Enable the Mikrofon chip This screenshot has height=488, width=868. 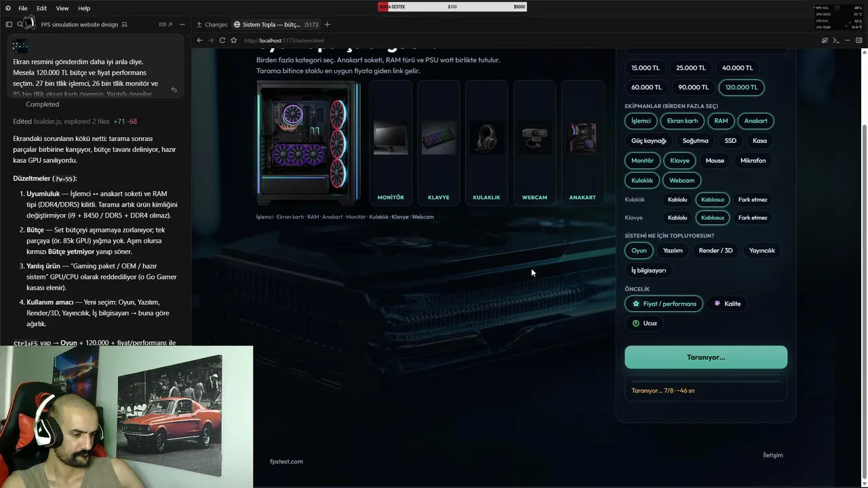coord(753,161)
